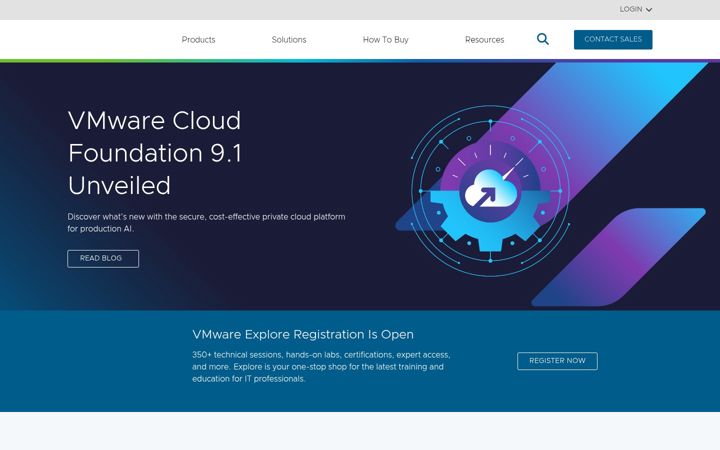
Task: Click the '350+ technical sessions' paragraph
Action: point(321,366)
